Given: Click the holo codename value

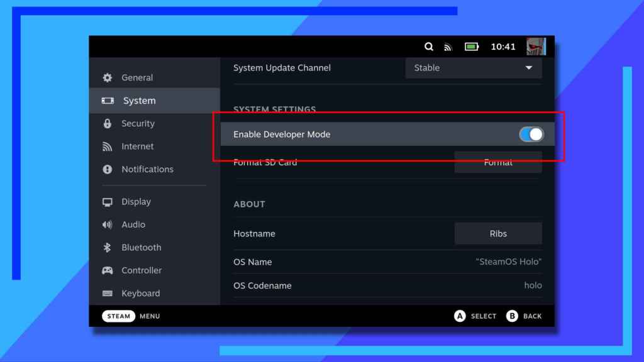Looking at the screenshot, I should pos(533,285).
